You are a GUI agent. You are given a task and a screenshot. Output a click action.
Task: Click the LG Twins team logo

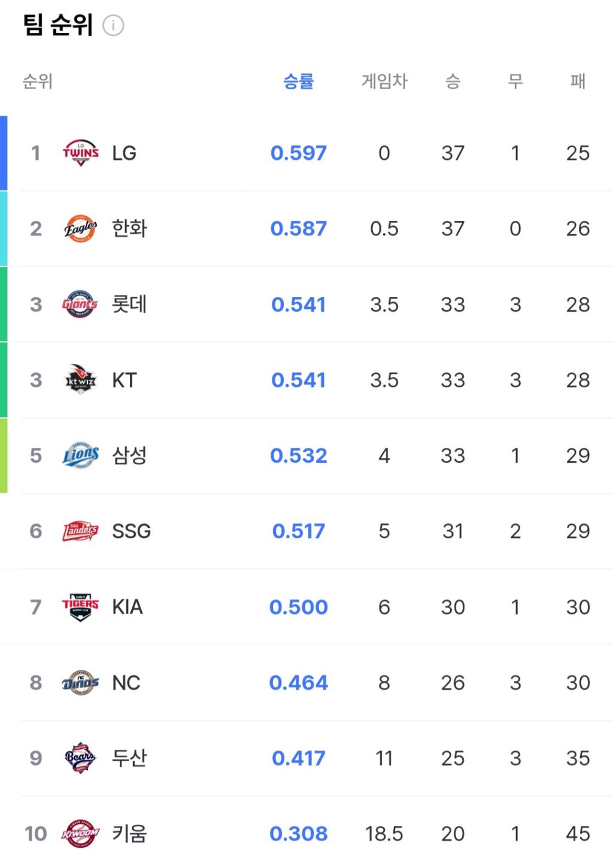[80, 153]
